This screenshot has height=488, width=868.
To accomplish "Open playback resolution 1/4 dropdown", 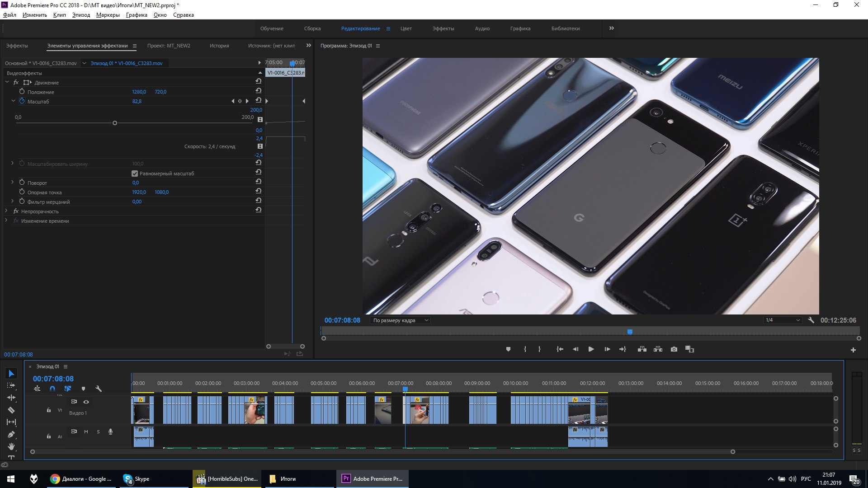I will (783, 320).
